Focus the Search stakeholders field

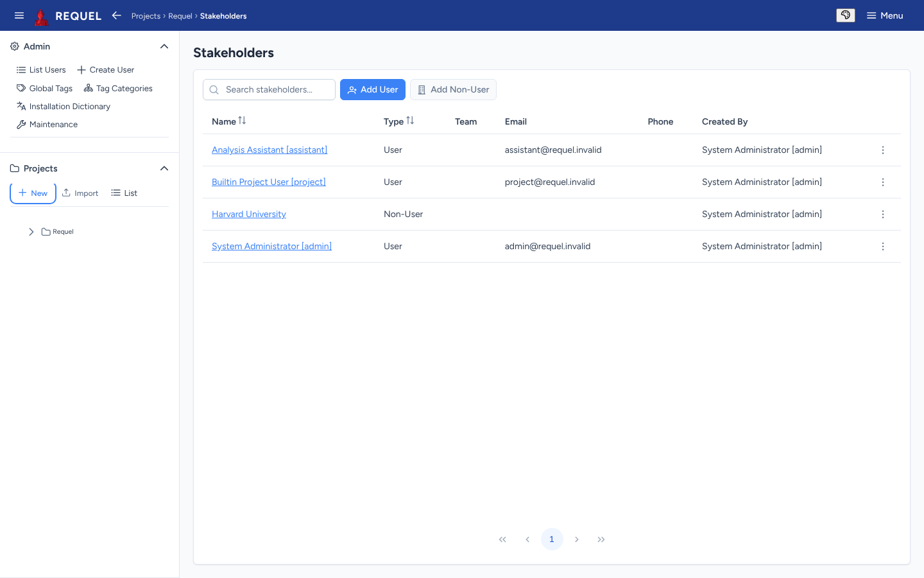point(269,90)
